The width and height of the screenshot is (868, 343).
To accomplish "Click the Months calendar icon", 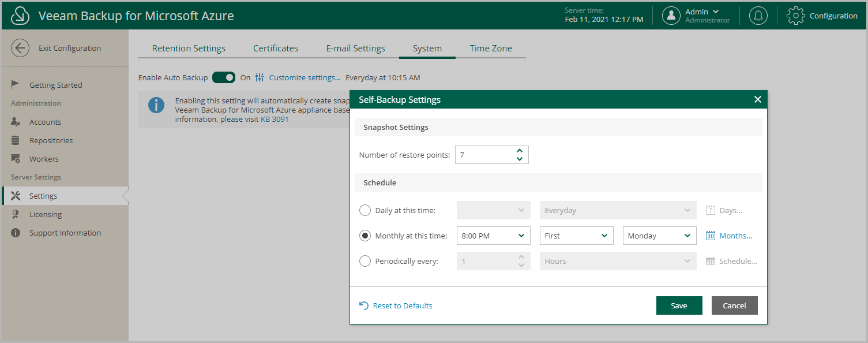I will [711, 236].
